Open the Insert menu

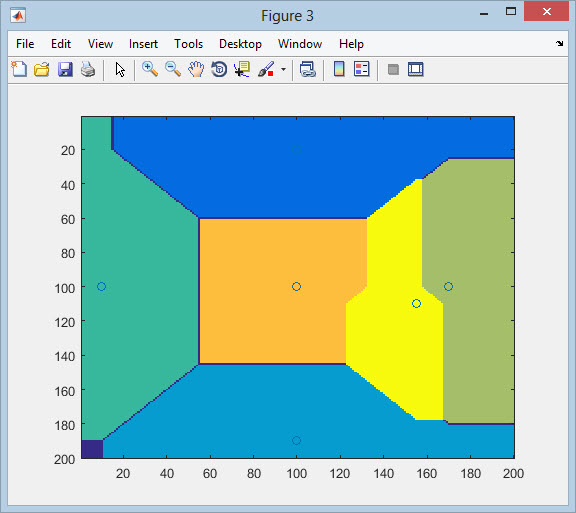tap(143, 44)
